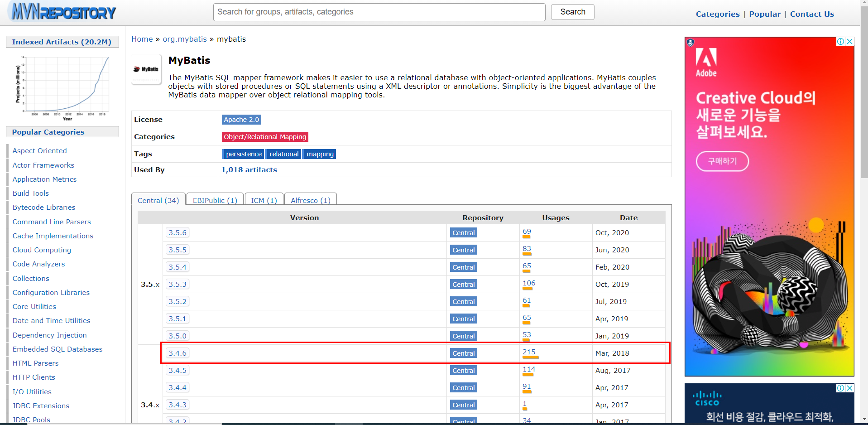Image resolution: width=868 pixels, height=425 pixels.
Task: Switch to the Alfresco (1) tab
Action: [311, 200]
